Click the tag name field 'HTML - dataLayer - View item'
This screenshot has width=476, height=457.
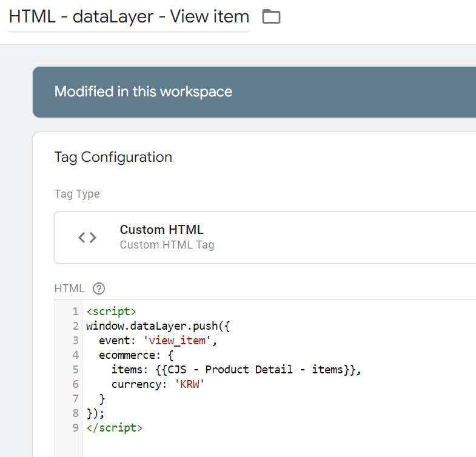pos(129,16)
